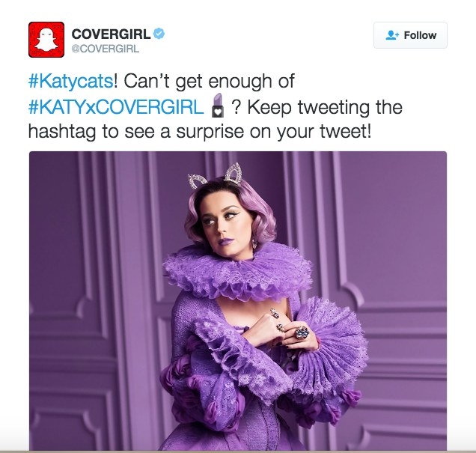Open the Snapchat ghost profile avatar
The height and width of the screenshot is (453, 476).
(x=46, y=40)
